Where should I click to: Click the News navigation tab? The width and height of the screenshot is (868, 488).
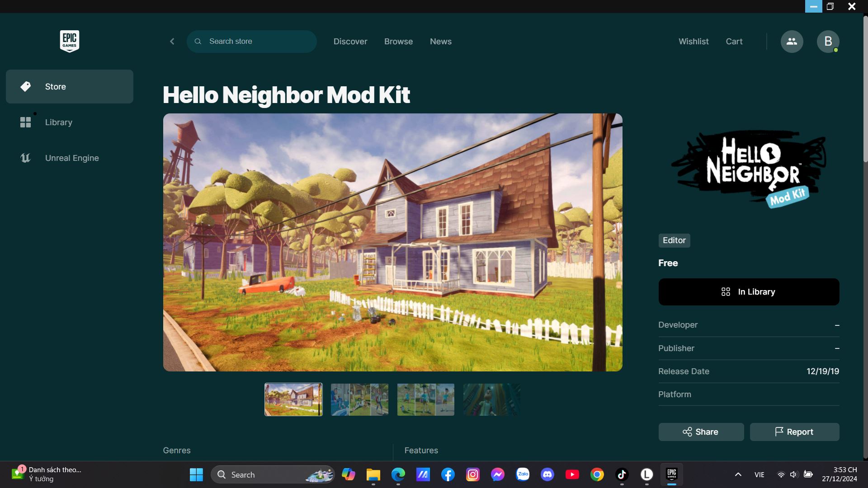click(x=441, y=41)
